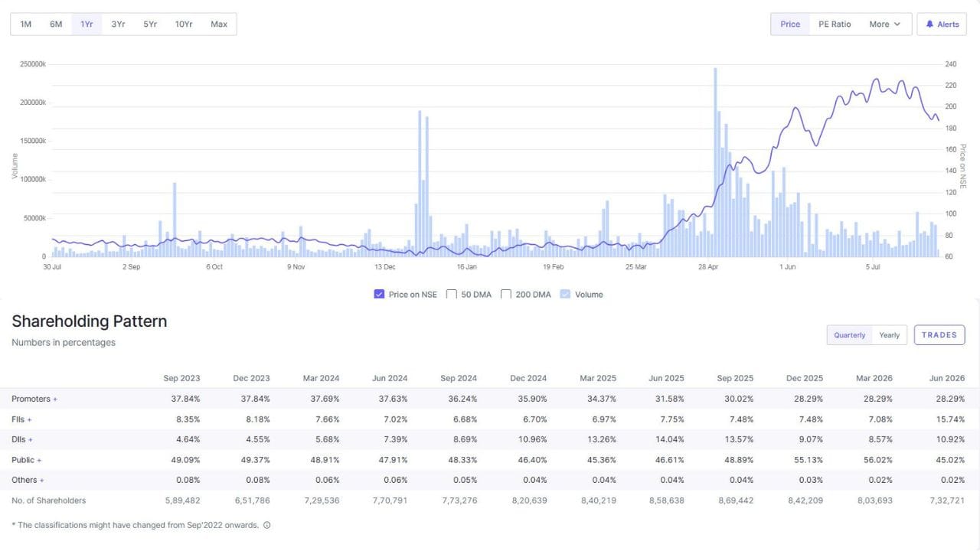Enable the 200 DMA checkbox
980x551 pixels.
[x=506, y=294]
